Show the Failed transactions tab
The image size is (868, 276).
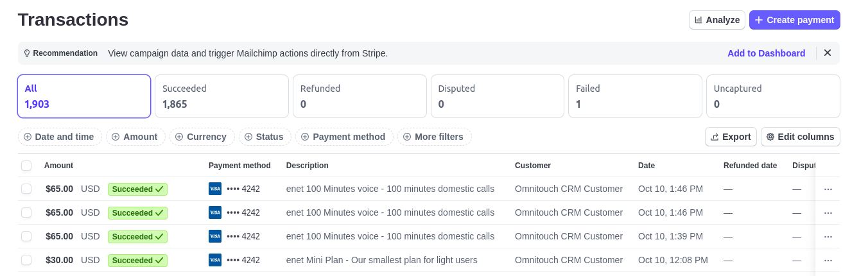click(635, 96)
